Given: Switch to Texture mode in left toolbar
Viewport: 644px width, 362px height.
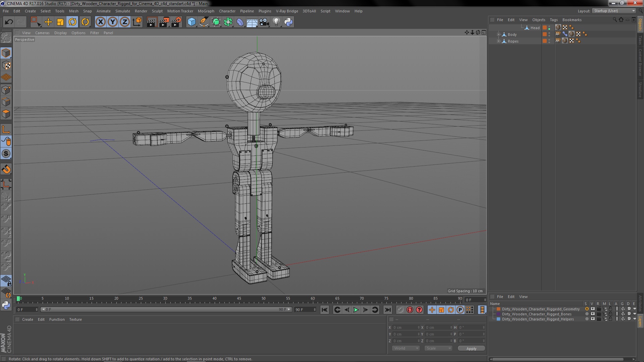Looking at the screenshot, I should (6, 65).
